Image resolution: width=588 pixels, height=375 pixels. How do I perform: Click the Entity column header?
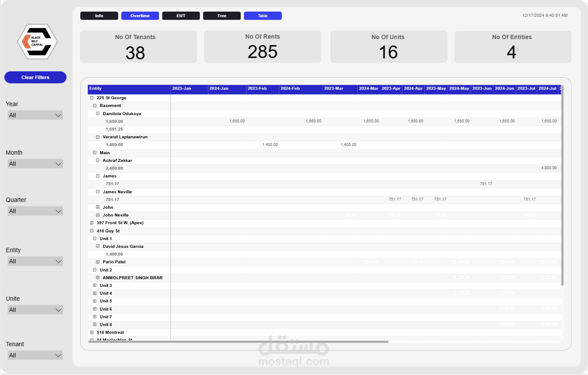129,89
